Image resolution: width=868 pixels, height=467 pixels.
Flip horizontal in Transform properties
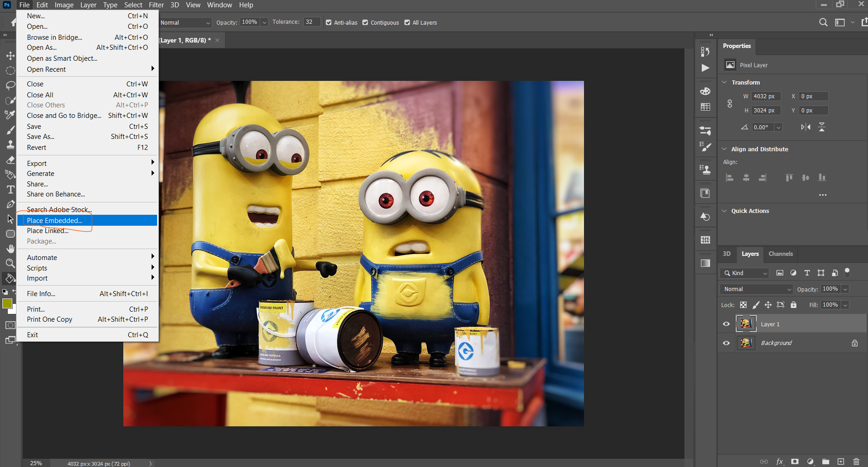(805, 127)
